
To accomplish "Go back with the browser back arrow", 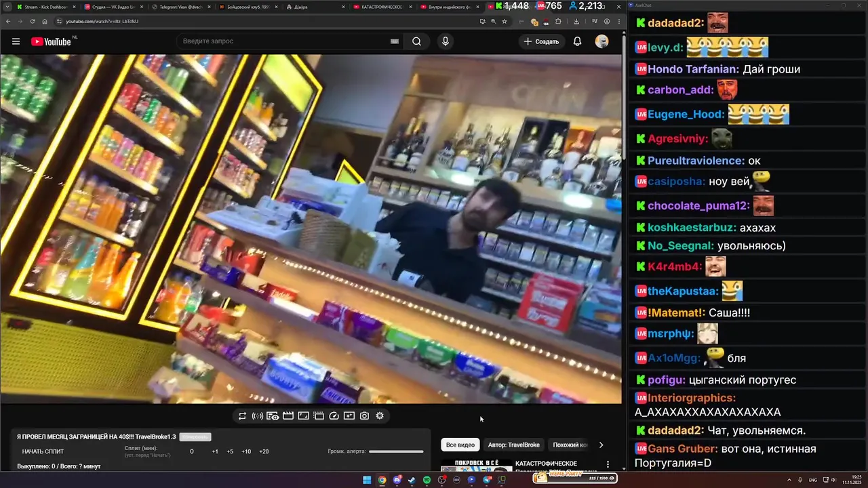I will 8,21.
